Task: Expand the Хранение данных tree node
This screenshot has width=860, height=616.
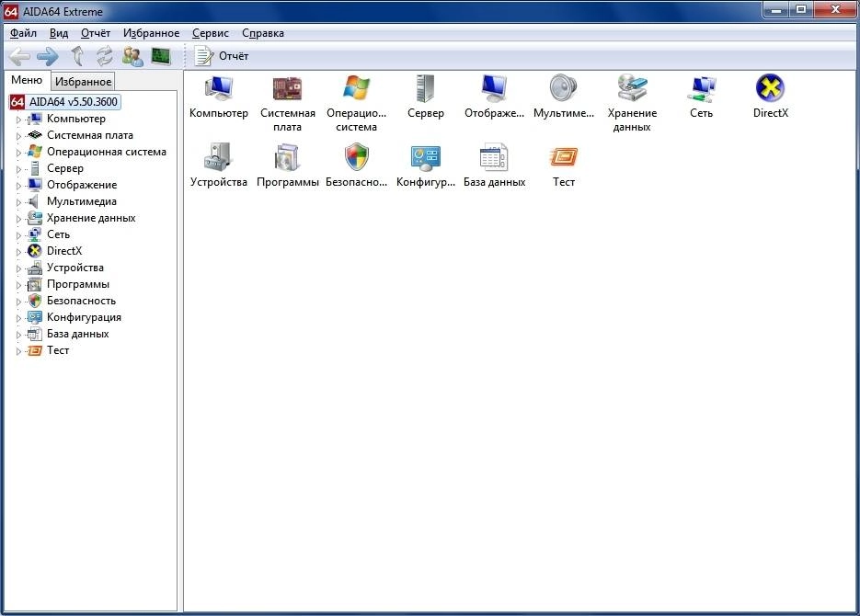Action: pyautogui.click(x=18, y=219)
